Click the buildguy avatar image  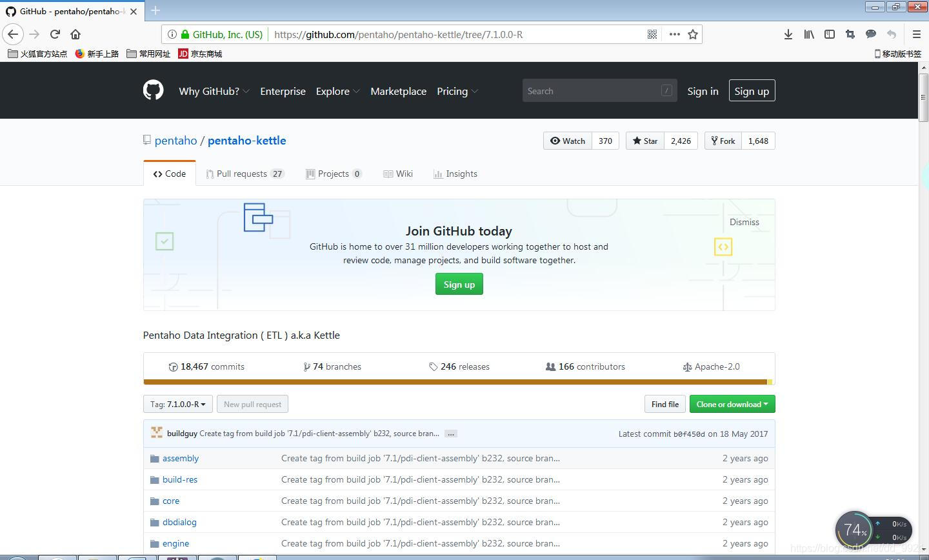[x=157, y=433]
